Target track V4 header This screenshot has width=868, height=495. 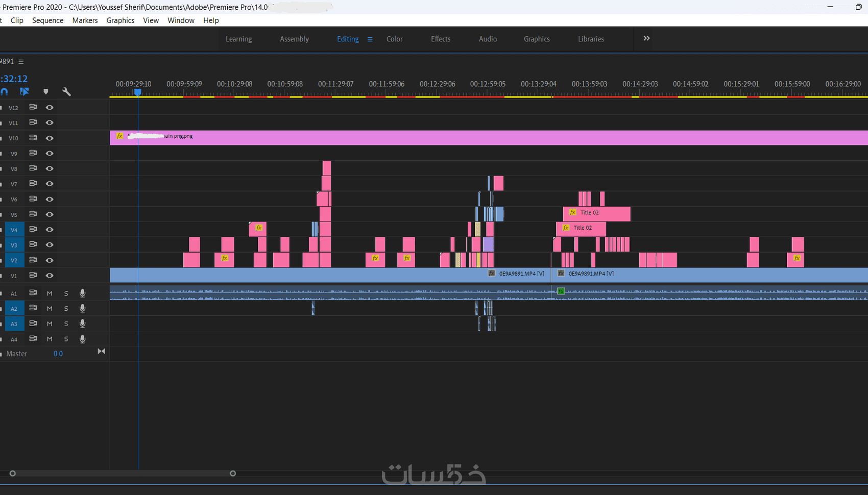pos(14,230)
